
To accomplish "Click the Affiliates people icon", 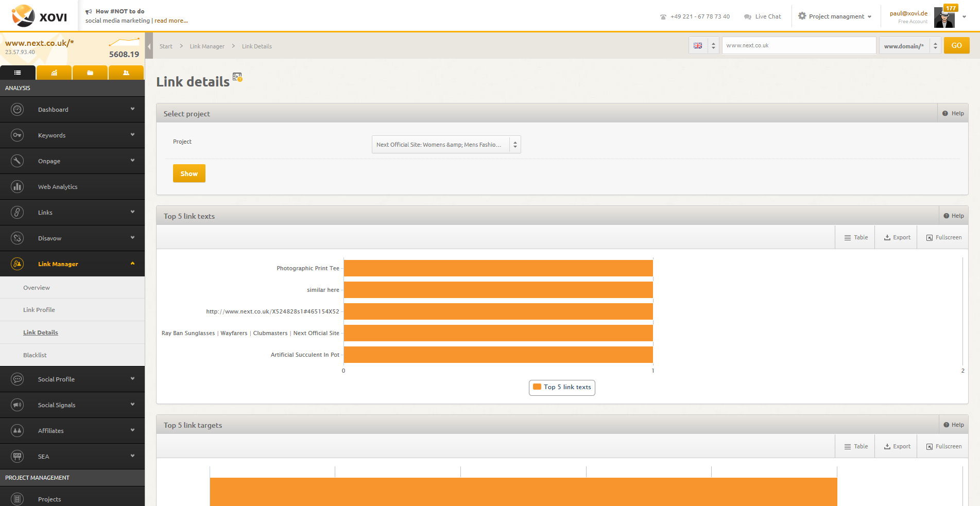I will tap(18, 431).
